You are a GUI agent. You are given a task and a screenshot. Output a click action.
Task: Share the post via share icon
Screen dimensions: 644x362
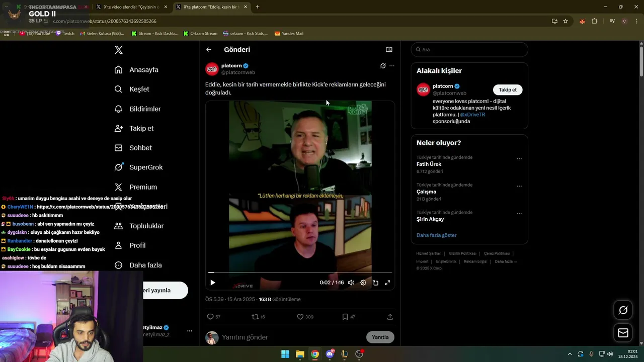(x=390, y=317)
